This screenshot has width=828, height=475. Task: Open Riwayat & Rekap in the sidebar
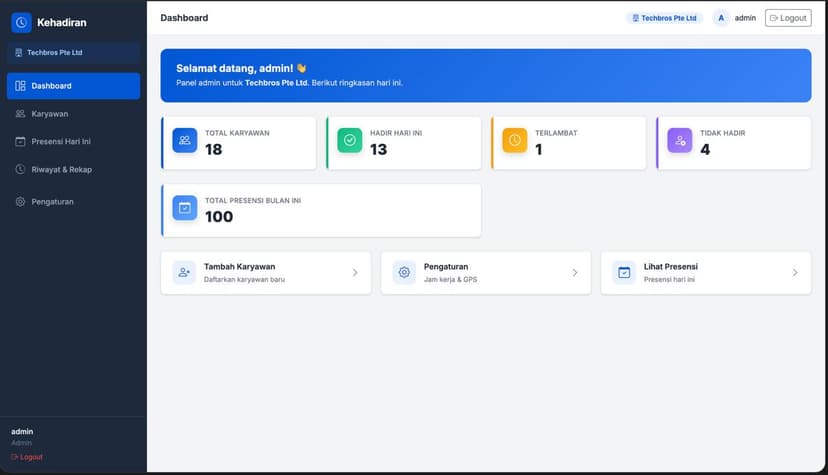pos(73,169)
